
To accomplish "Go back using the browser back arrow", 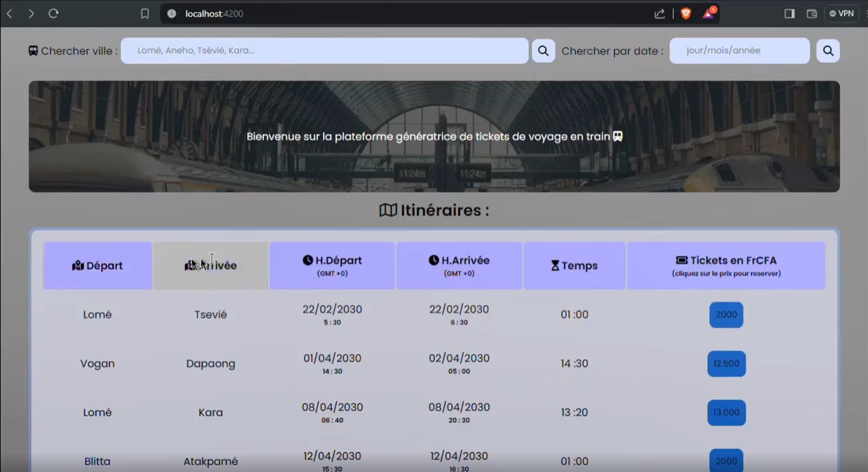I will point(10,14).
